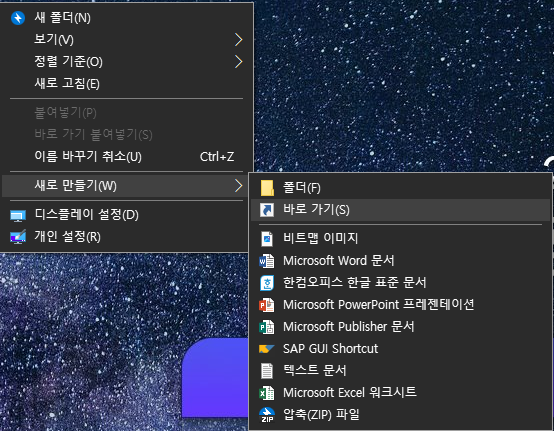Expand the 정렬 기준(O) submenu arrow

click(239, 62)
